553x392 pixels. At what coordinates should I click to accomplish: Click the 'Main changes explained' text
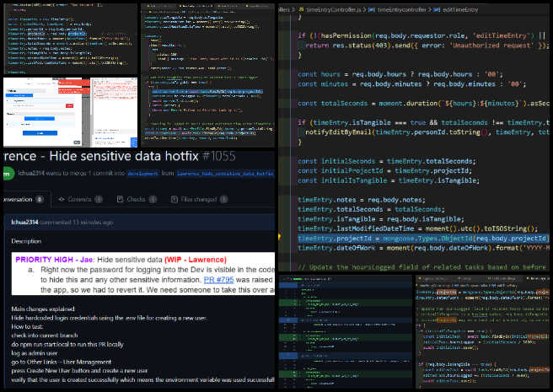(x=43, y=309)
